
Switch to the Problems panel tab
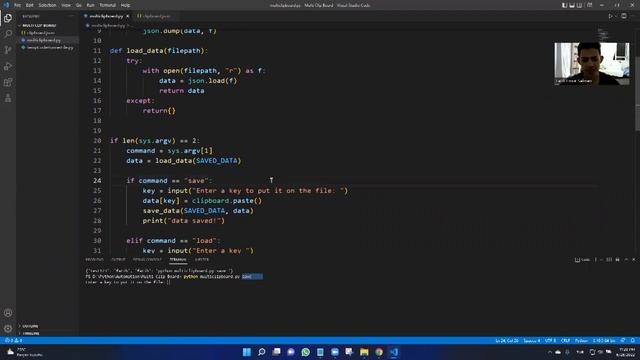94,260
